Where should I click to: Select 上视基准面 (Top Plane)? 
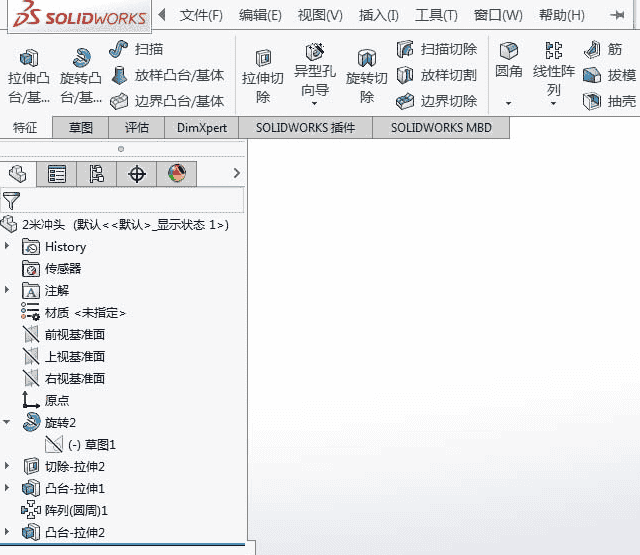64,357
